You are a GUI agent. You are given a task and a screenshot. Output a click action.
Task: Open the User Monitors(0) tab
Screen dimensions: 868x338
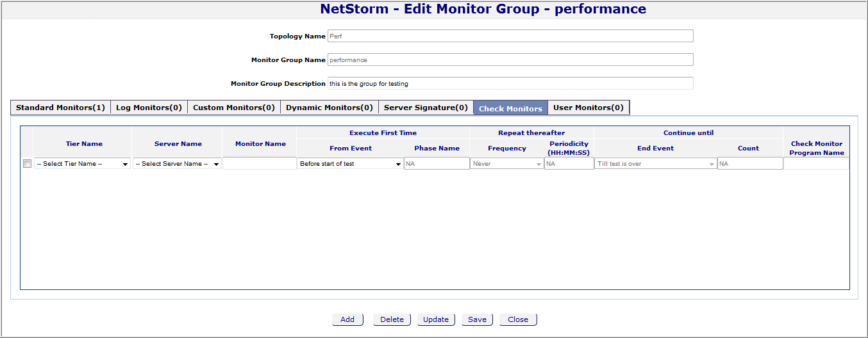588,108
